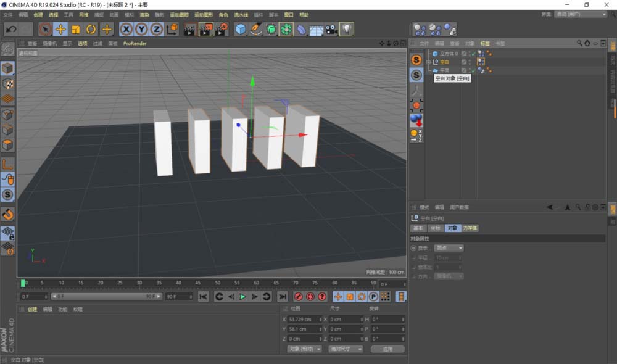Toggle green checkmark of 立方体.0 object
Screen dimensions: 617x364
point(473,54)
